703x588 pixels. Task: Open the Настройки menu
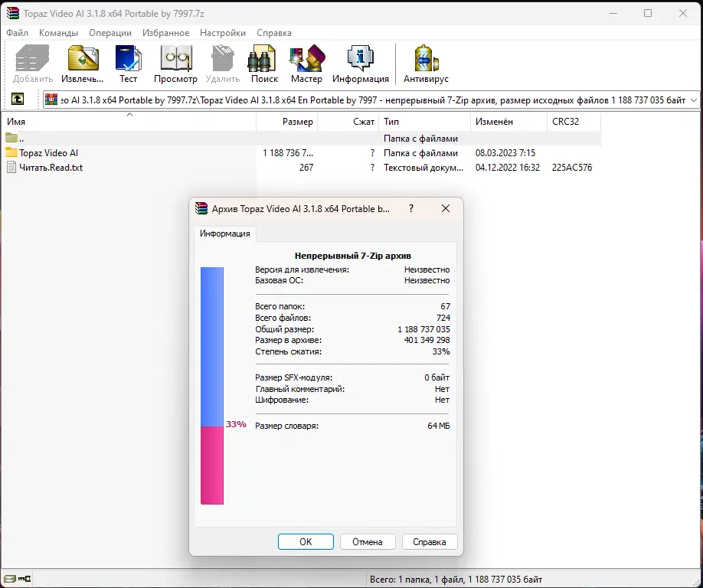(x=222, y=33)
